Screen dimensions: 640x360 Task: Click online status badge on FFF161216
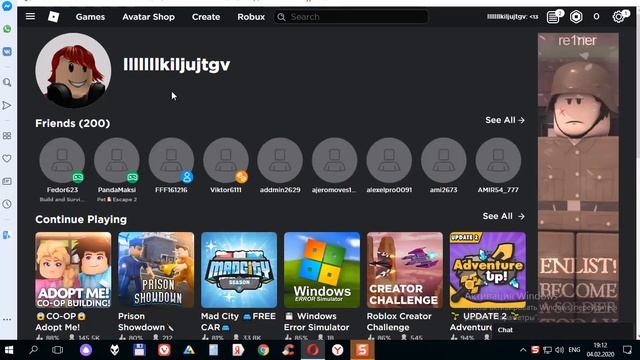[187, 177]
